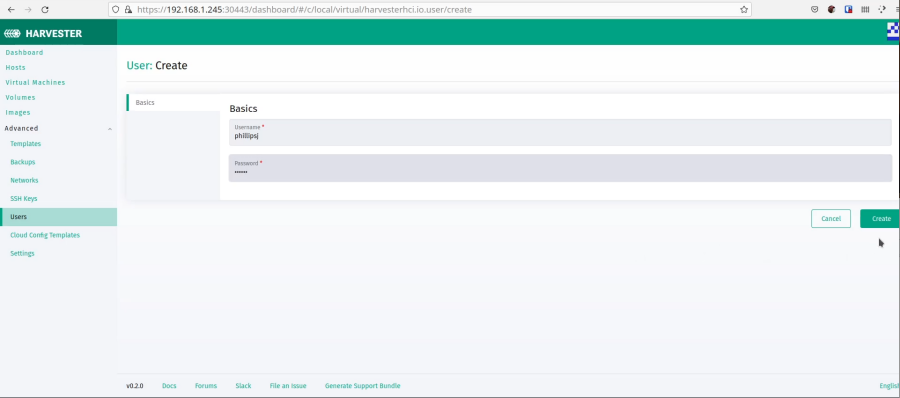The image size is (900, 398).
Task: Open the extensions overflow arrow icon
Action: [x=882, y=10]
